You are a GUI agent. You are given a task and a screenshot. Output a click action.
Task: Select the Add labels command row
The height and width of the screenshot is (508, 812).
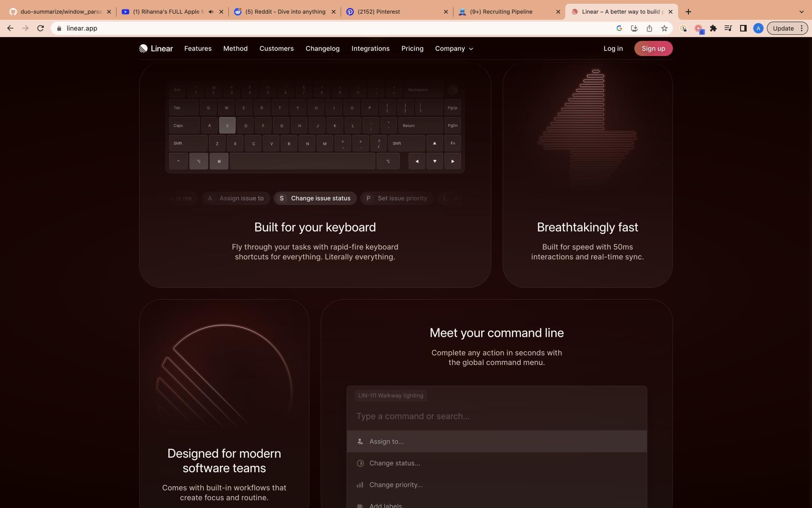click(x=497, y=503)
